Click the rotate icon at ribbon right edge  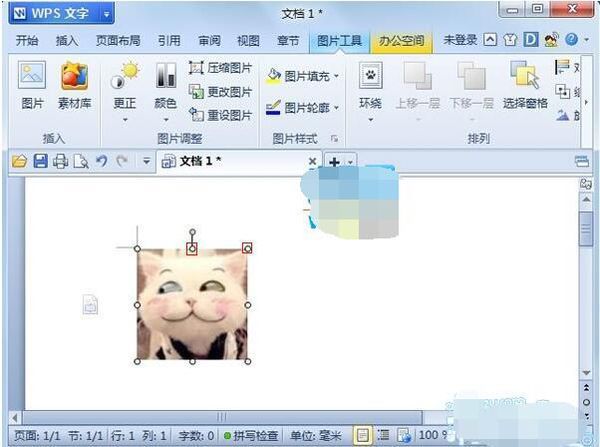point(562,115)
